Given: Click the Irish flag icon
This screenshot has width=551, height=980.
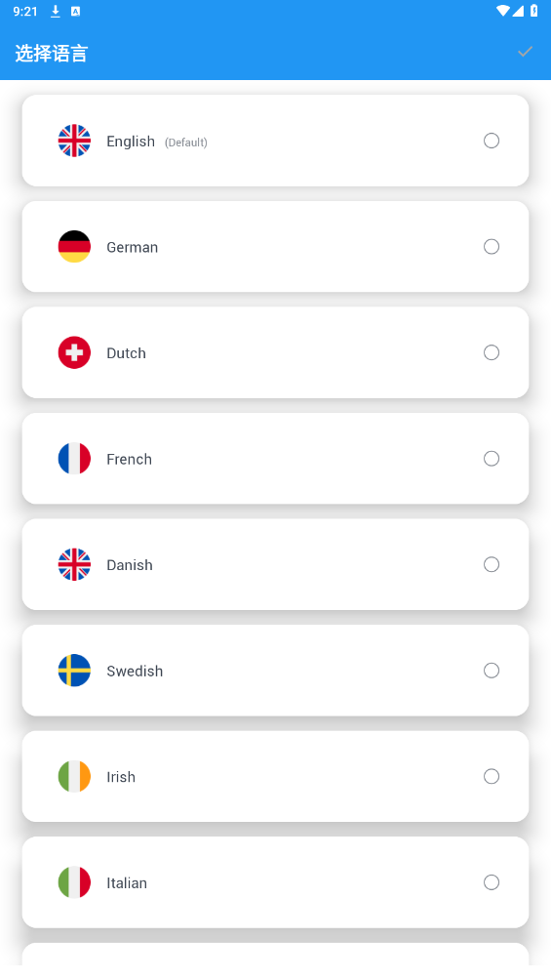Looking at the screenshot, I should pyautogui.click(x=74, y=776).
